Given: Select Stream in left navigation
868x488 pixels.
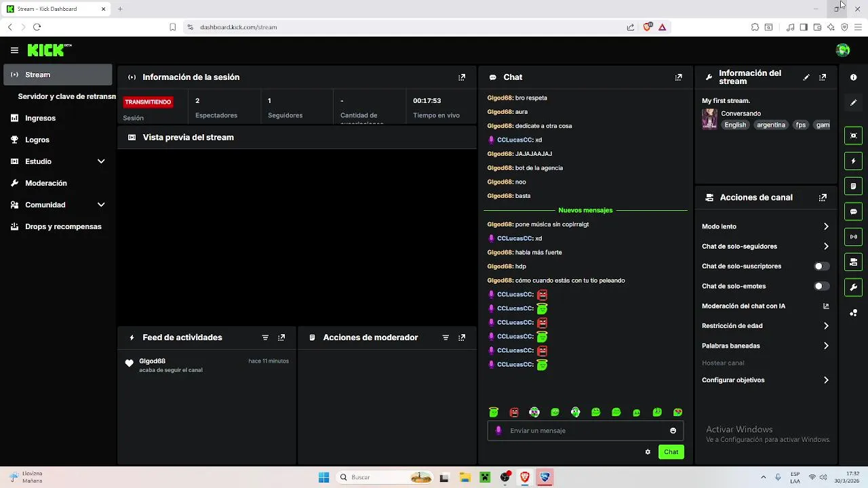Looking at the screenshot, I should click(x=58, y=75).
